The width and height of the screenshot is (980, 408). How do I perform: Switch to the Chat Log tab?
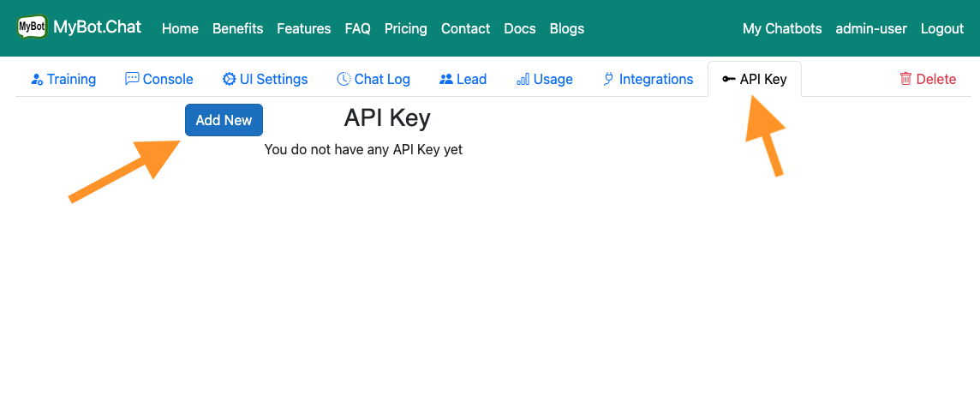(x=373, y=80)
